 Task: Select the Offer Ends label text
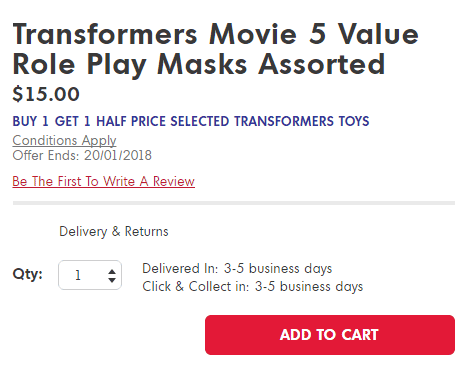tap(46, 155)
